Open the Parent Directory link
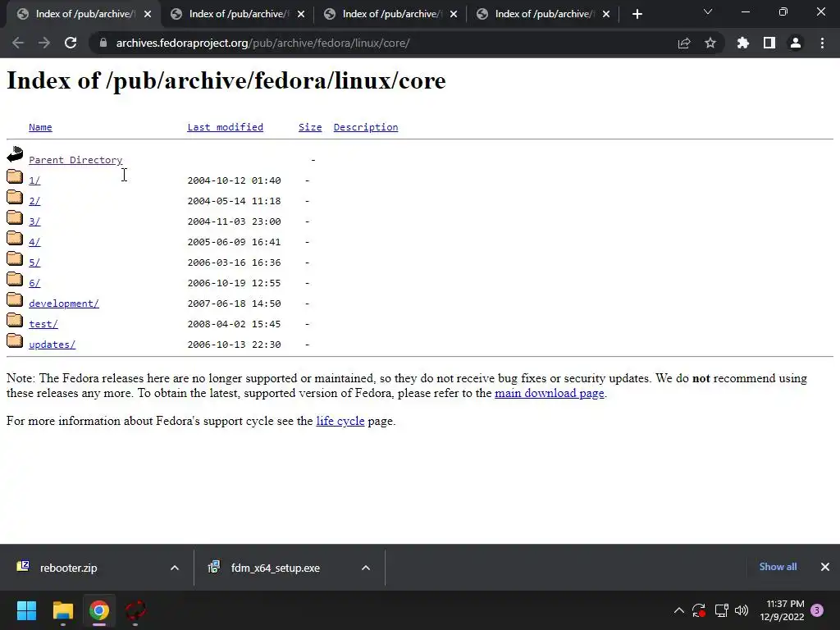Viewport: 840px width, 630px height. 75,160
